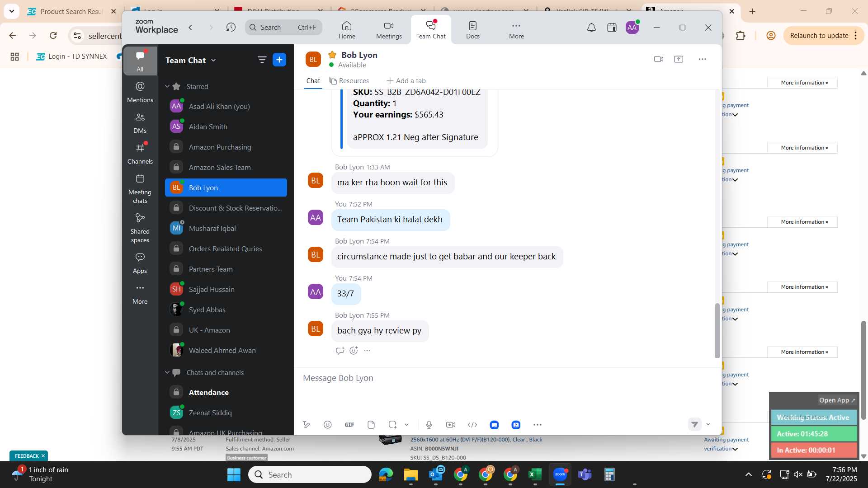Go back in Zoom navigation

tap(191, 28)
